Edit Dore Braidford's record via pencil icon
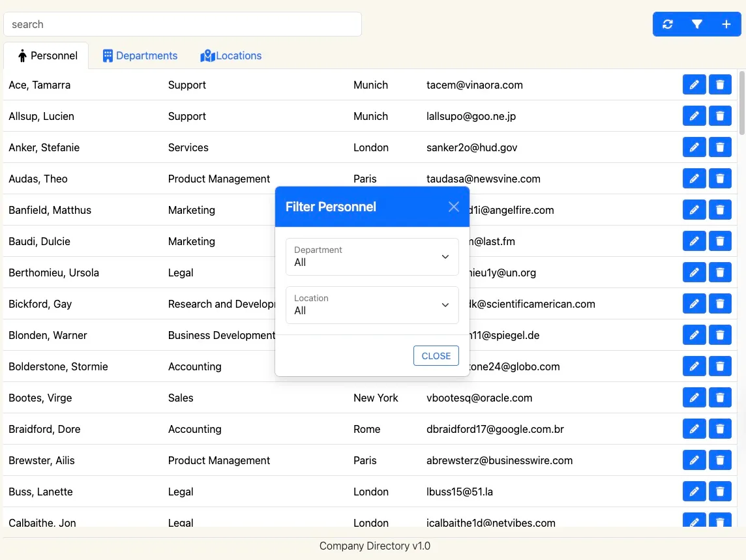746x560 pixels. pos(694,429)
